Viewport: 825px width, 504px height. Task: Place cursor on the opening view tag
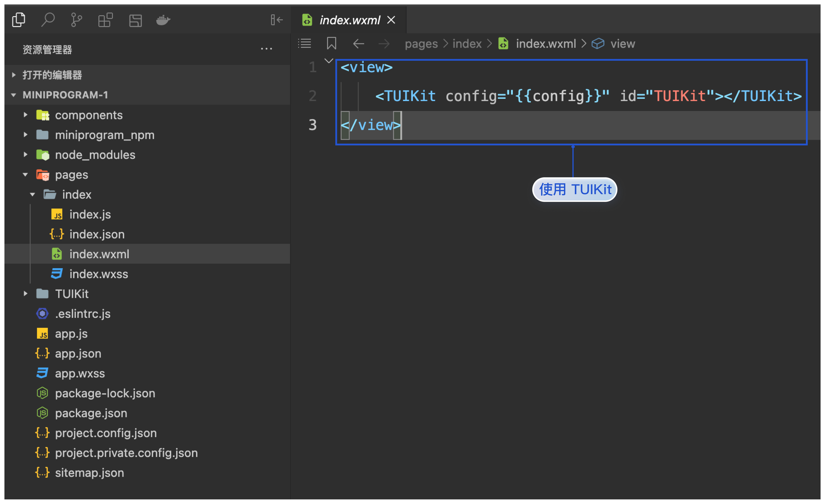(x=367, y=67)
